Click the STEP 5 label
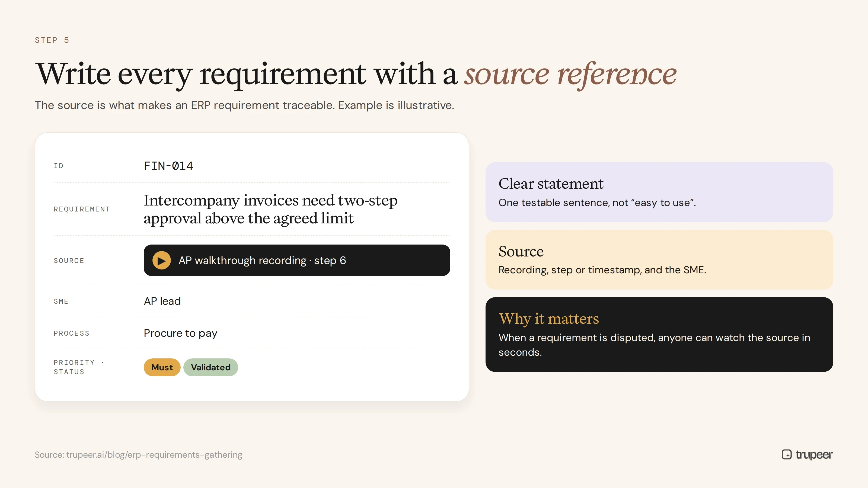 point(52,40)
